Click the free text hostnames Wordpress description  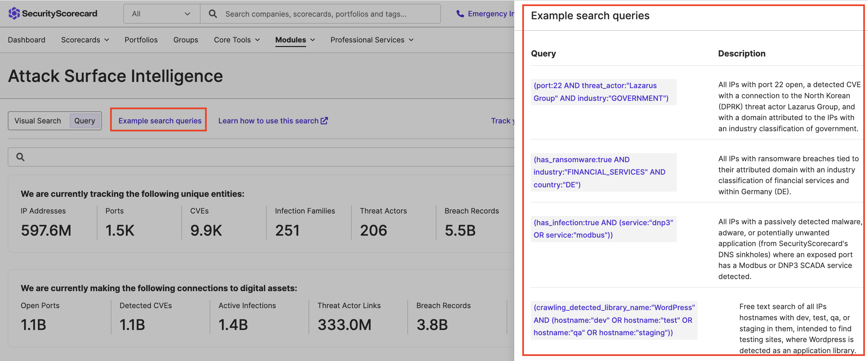tap(798, 328)
